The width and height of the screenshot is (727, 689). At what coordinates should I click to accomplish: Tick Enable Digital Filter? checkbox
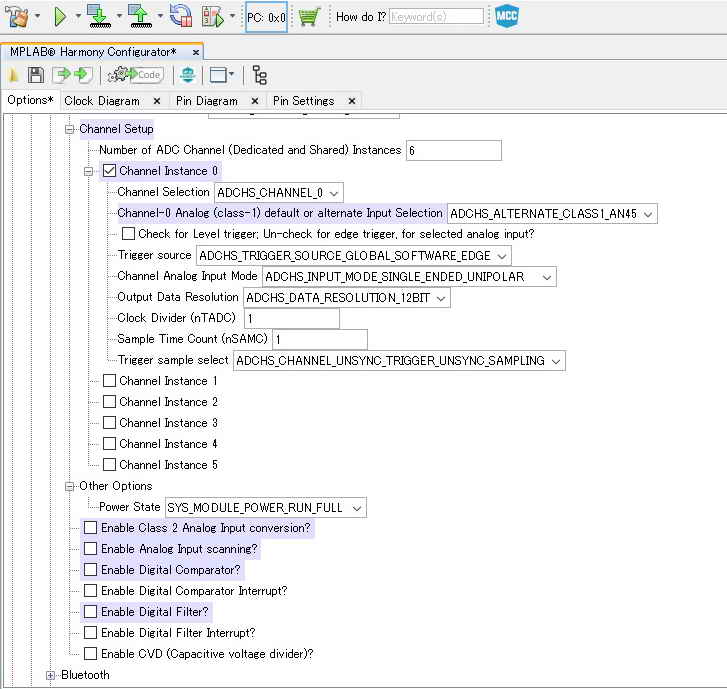[x=90, y=612]
